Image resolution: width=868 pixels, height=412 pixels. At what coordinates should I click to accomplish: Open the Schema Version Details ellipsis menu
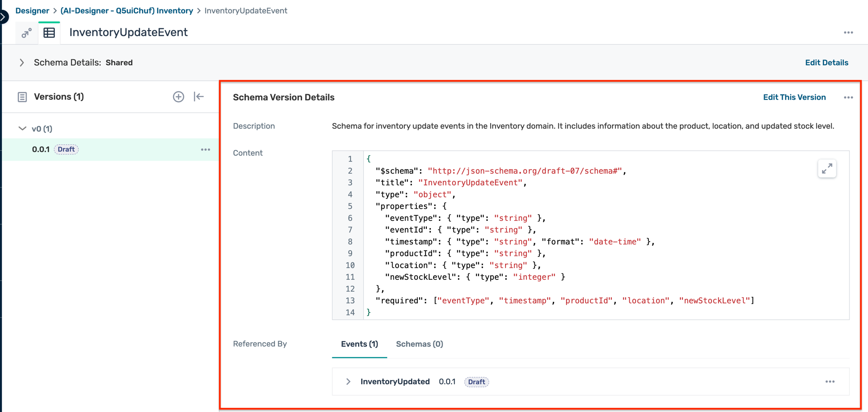(x=849, y=97)
